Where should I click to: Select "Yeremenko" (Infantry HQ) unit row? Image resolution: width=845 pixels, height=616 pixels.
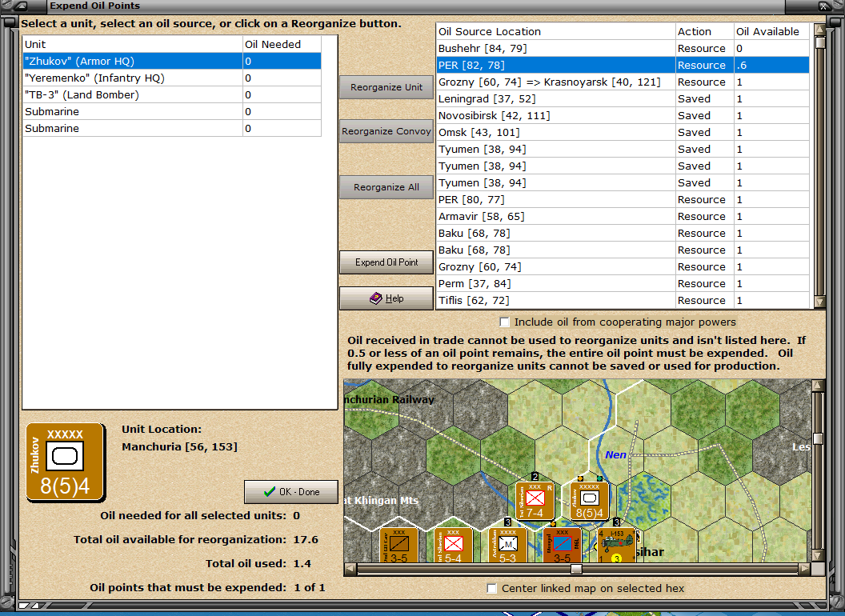point(172,78)
